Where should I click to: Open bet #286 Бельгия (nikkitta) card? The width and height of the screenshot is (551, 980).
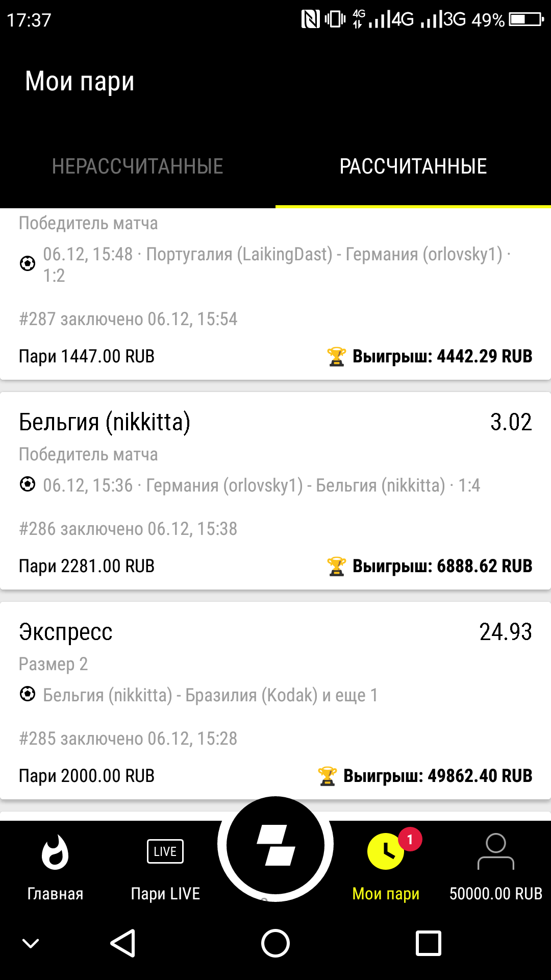[275, 490]
